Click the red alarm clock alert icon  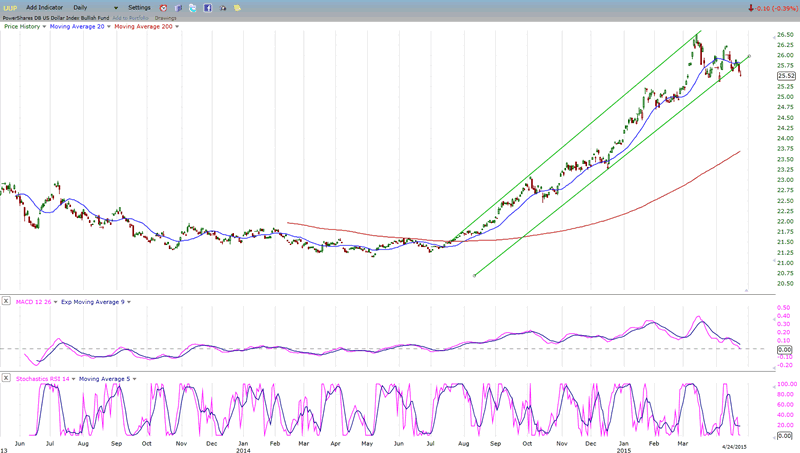point(163,7)
